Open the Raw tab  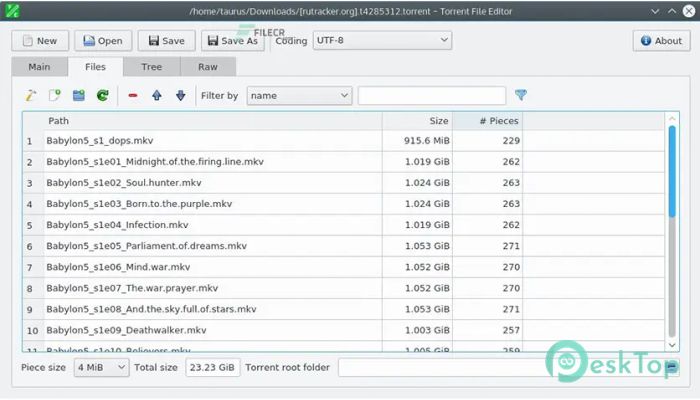208,67
